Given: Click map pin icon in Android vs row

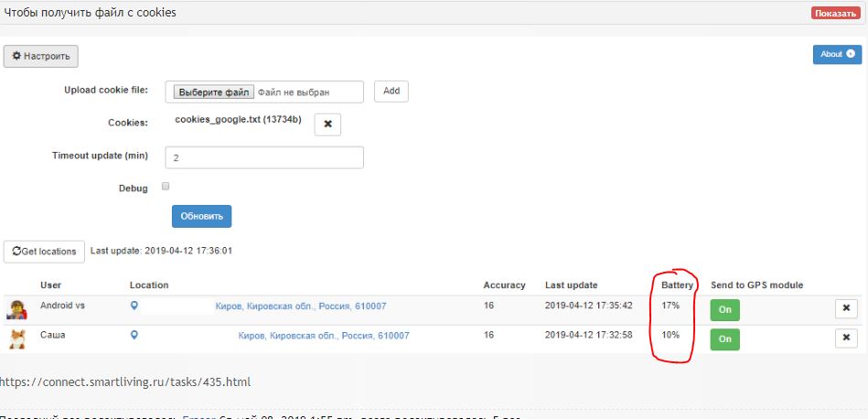Looking at the screenshot, I should (x=134, y=305).
